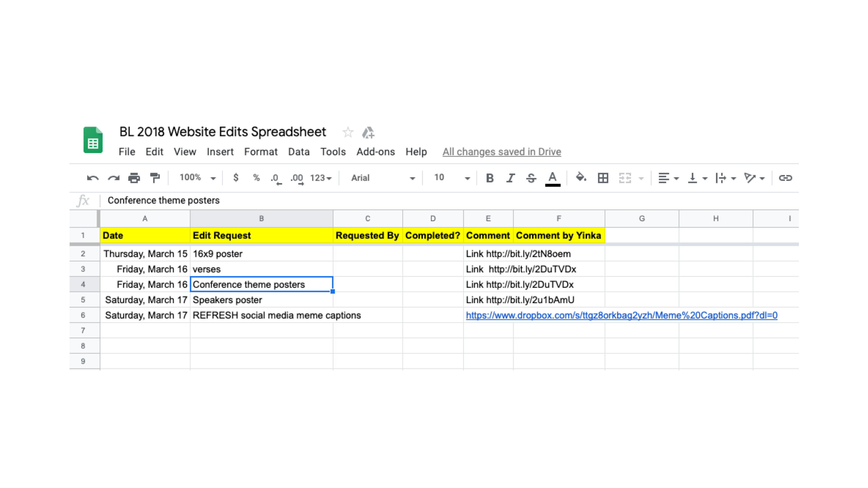Activate the paint format tool
Image resolution: width=868 pixels, height=488 pixels.
155,178
